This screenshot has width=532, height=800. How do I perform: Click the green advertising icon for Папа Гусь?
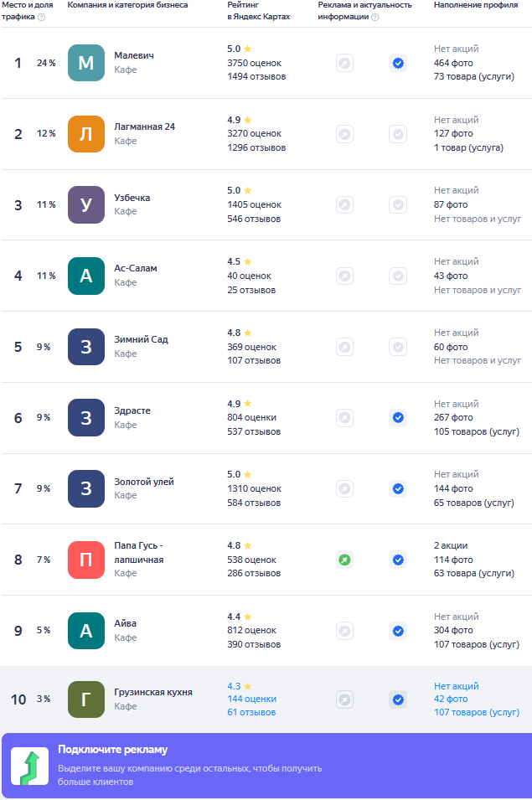(x=345, y=560)
